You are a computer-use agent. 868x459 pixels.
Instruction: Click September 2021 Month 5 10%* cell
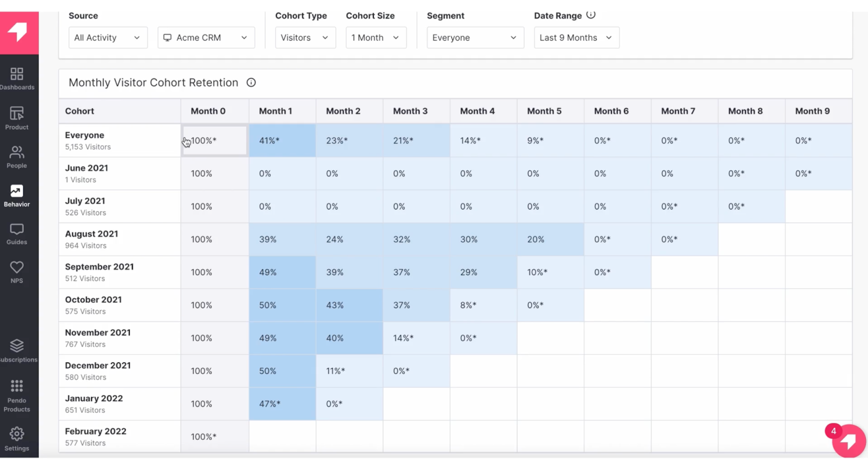coord(551,272)
